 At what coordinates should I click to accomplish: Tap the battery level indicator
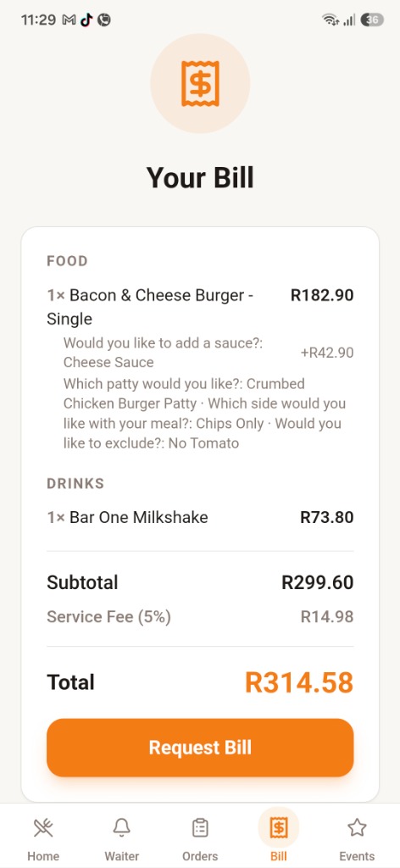372,20
